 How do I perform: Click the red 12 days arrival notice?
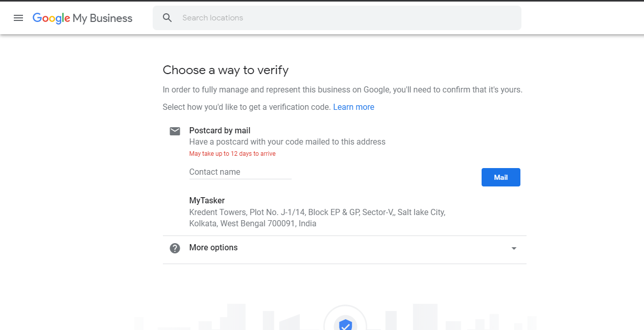tap(232, 154)
